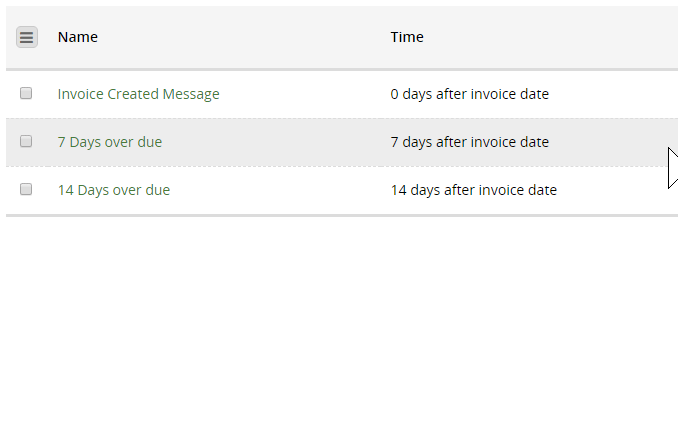678x422 pixels.
Task: Click the header bar area right of Time
Action: tap(551, 37)
